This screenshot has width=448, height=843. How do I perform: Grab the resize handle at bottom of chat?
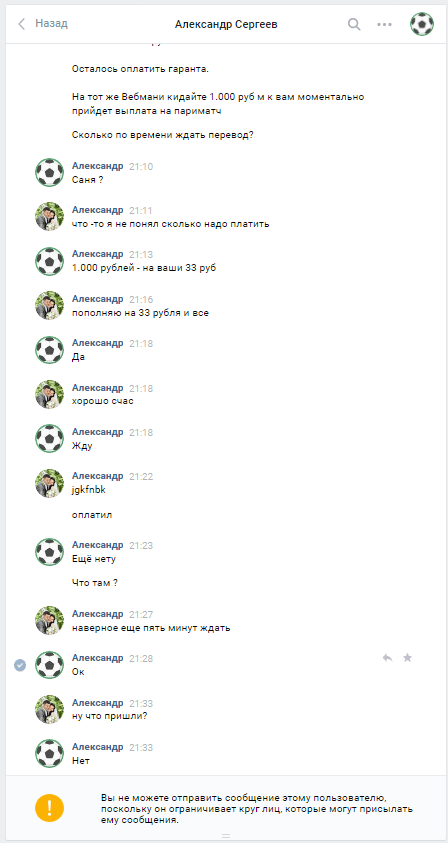click(x=226, y=835)
